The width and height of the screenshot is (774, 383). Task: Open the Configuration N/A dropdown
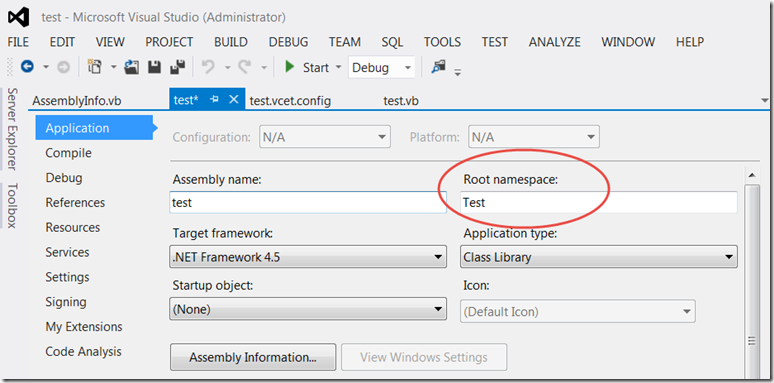(325, 137)
